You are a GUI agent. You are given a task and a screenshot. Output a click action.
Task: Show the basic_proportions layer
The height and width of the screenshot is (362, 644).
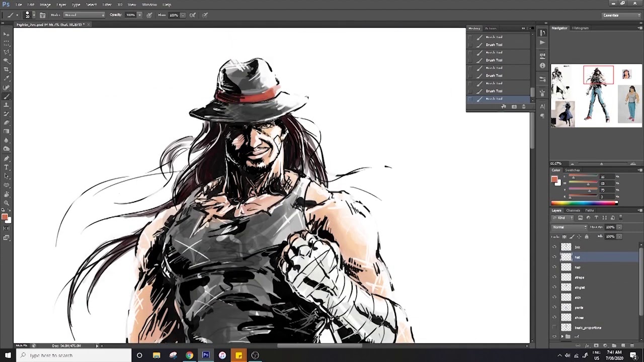554,327
